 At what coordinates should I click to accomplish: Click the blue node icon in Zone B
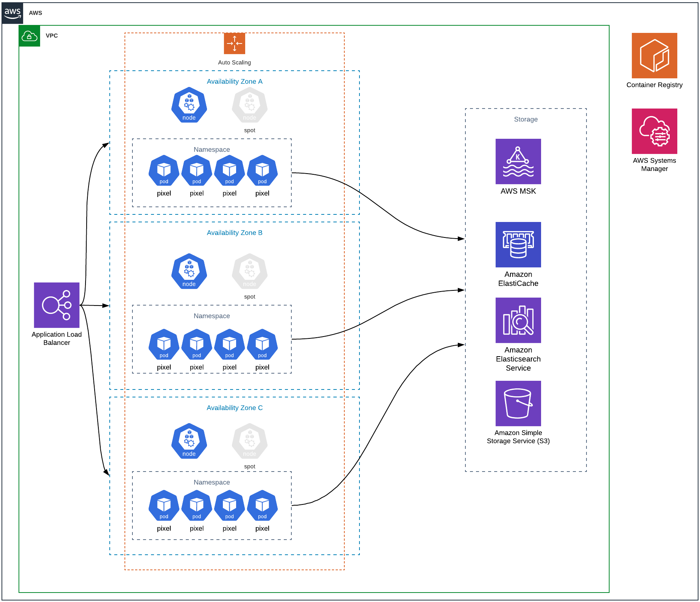189,271
